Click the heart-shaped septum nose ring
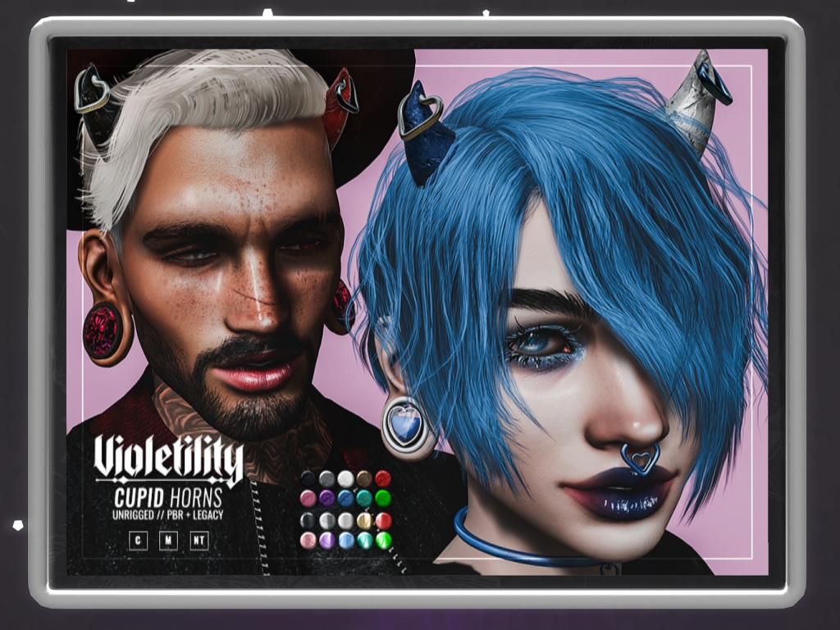The width and height of the screenshot is (840, 630). [640, 459]
